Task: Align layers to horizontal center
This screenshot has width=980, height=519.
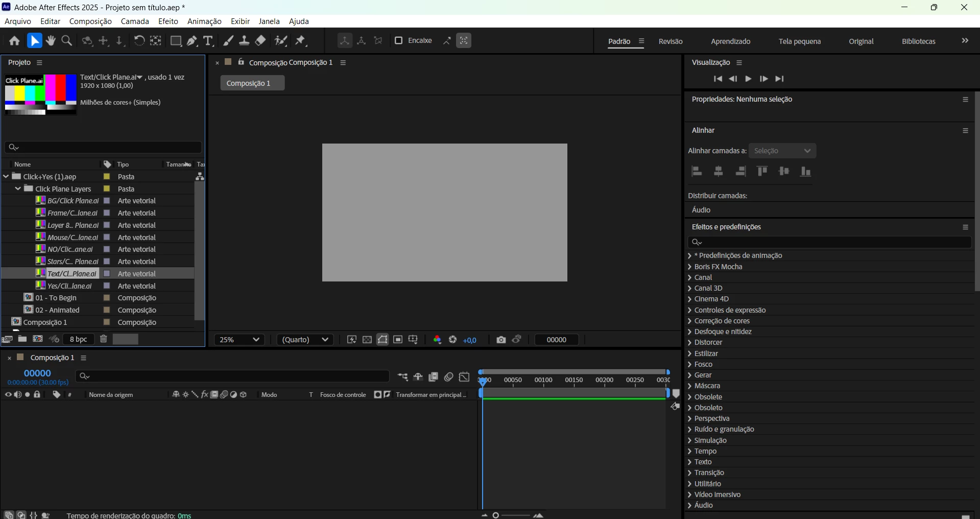Action: [719, 172]
